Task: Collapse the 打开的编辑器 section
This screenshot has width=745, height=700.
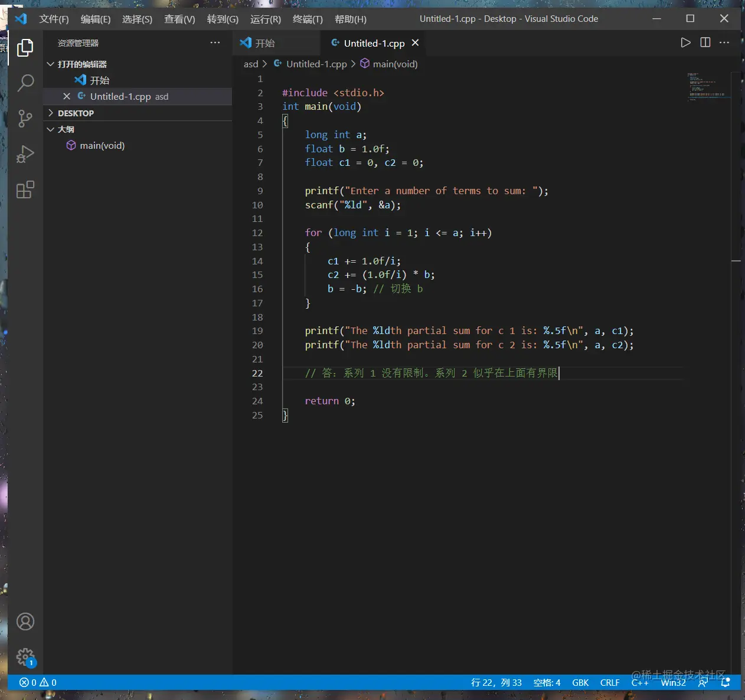Action: [x=81, y=64]
